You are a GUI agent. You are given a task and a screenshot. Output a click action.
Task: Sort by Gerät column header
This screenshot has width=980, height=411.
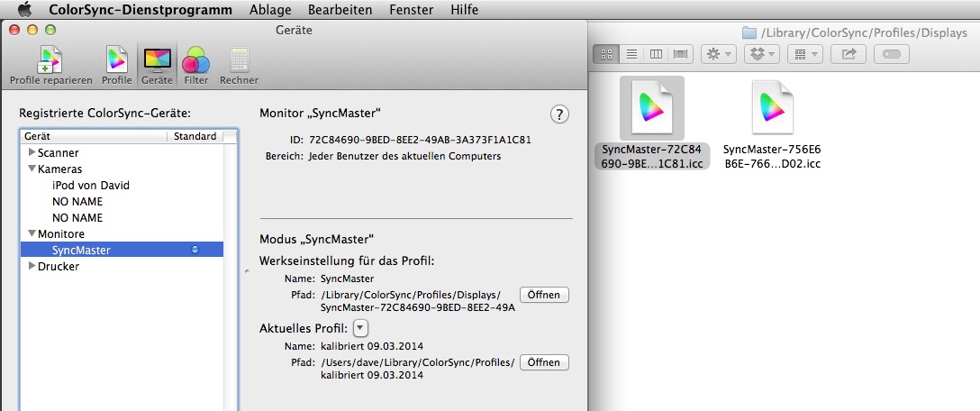click(x=94, y=136)
